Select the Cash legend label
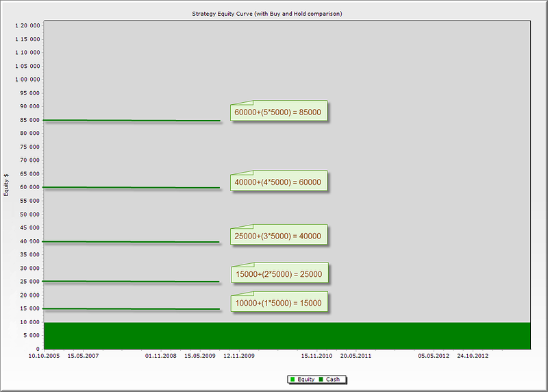The width and height of the screenshot is (548, 392). click(333, 379)
